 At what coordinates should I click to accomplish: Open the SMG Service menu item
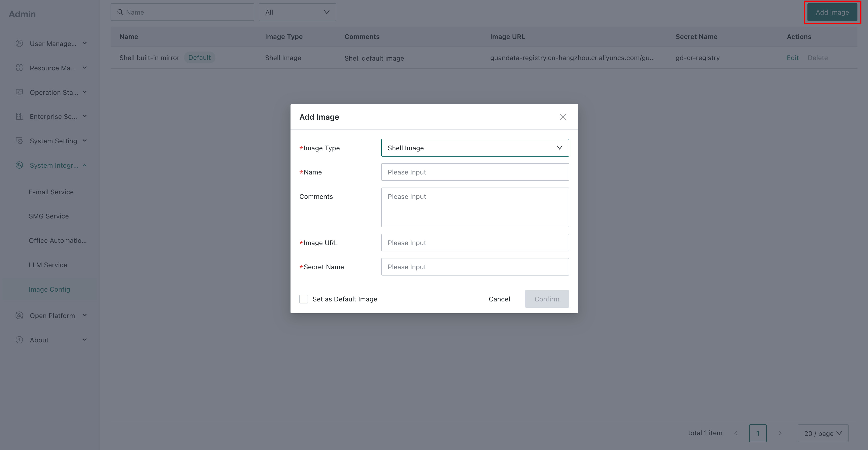pyautogui.click(x=49, y=216)
